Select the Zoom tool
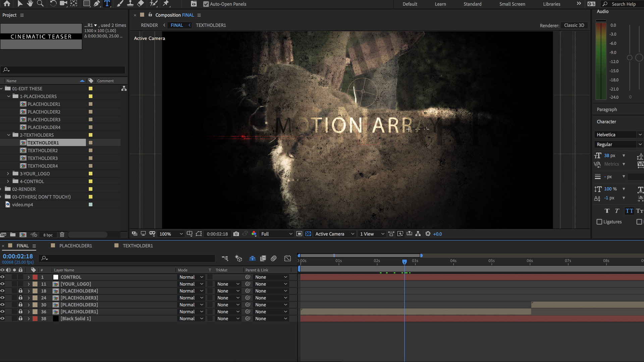 click(x=40, y=4)
